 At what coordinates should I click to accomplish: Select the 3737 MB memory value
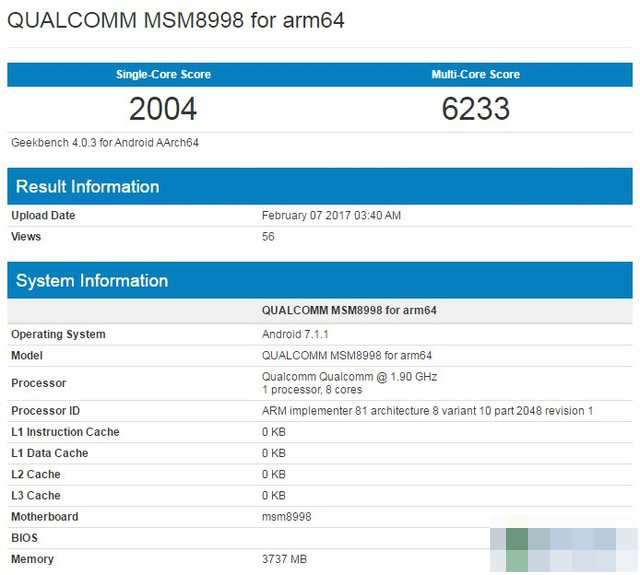pos(284,559)
